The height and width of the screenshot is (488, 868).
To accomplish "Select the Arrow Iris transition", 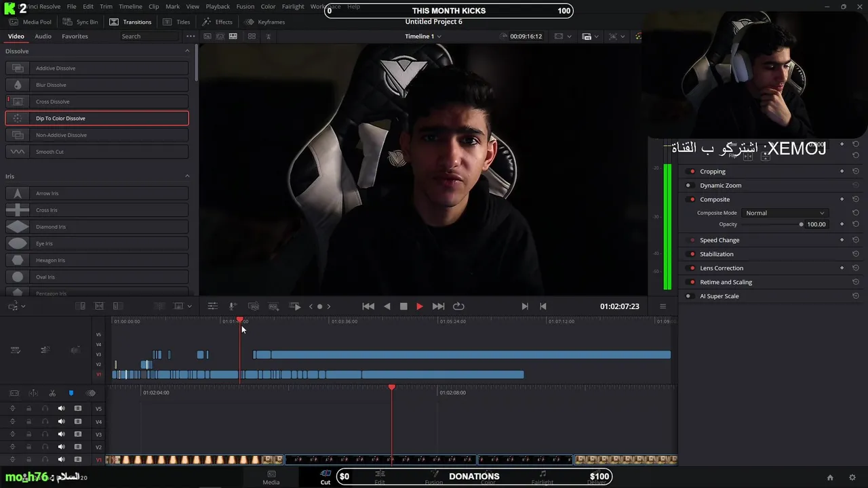I will [x=97, y=193].
